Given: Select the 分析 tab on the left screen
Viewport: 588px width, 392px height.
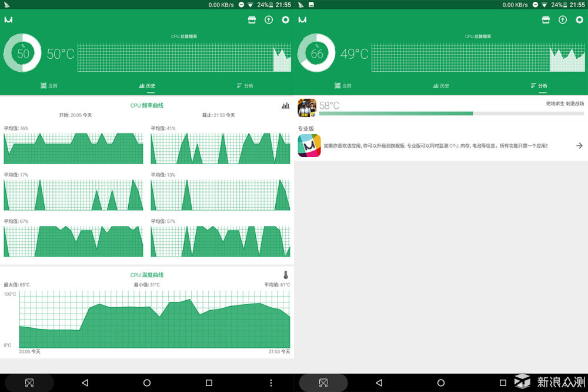Looking at the screenshot, I should click(245, 86).
